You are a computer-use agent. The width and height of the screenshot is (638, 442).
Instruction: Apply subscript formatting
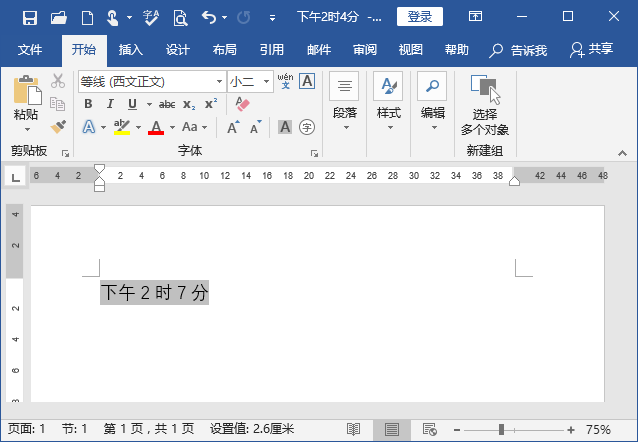point(189,105)
